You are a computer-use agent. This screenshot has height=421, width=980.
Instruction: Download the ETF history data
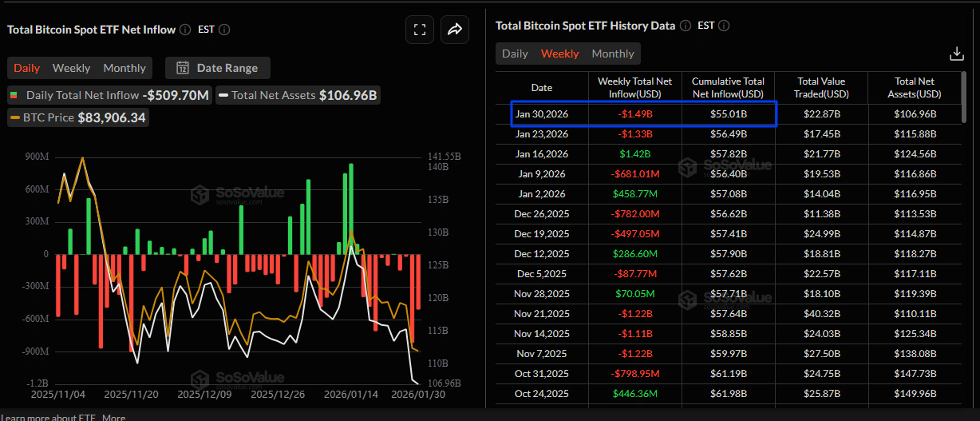[x=956, y=54]
